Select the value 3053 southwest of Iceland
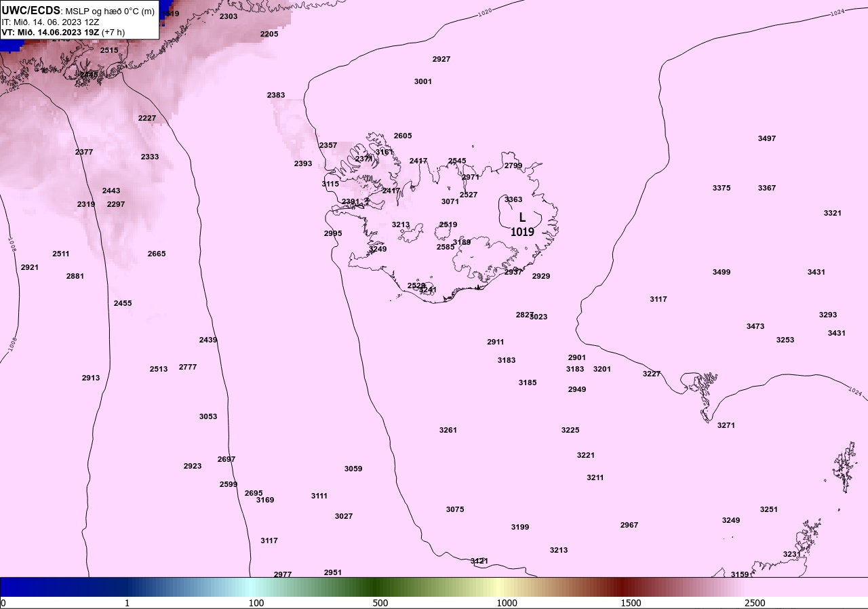This screenshot has width=868, height=609. pos(208,416)
